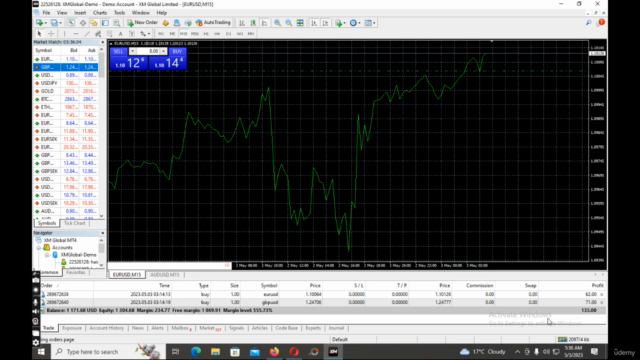Screen dimensions: 640x360
Task: Switch chart to W1 timeframe
Action: click(240, 34)
